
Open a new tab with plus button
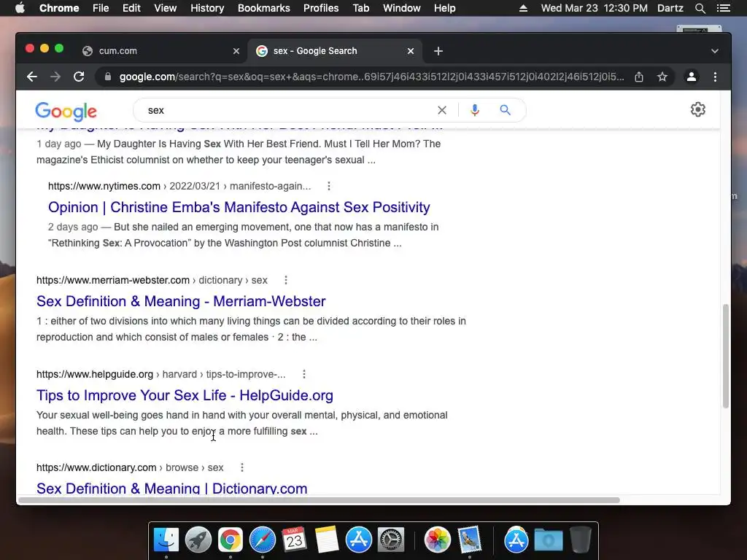(438, 51)
